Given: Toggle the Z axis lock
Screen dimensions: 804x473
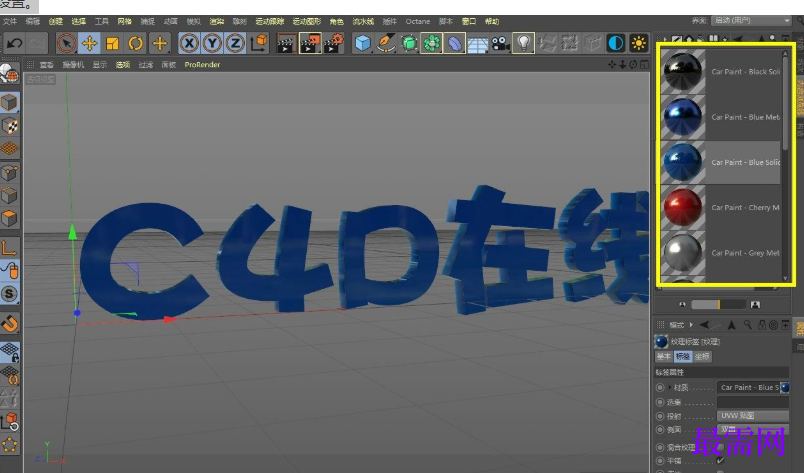Looking at the screenshot, I should point(235,43).
